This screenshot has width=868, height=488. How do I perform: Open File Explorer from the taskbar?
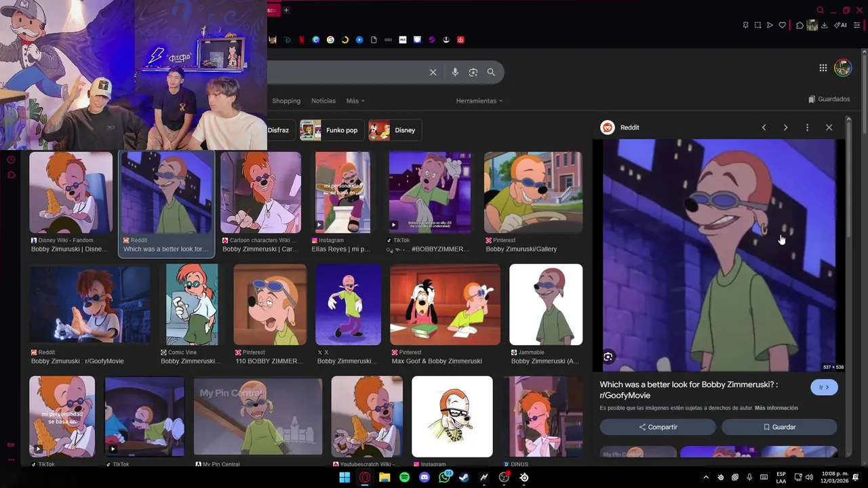tap(384, 478)
